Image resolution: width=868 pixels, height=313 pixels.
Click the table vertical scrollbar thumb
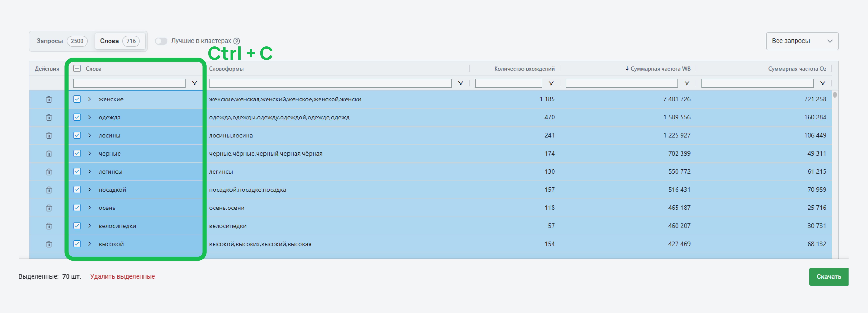coord(835,95)
